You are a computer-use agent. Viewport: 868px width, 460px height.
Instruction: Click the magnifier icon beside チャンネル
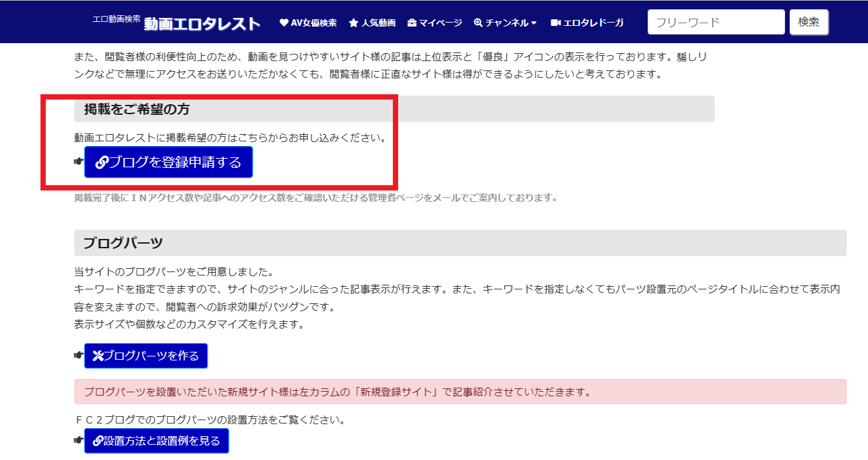point(478,23)
